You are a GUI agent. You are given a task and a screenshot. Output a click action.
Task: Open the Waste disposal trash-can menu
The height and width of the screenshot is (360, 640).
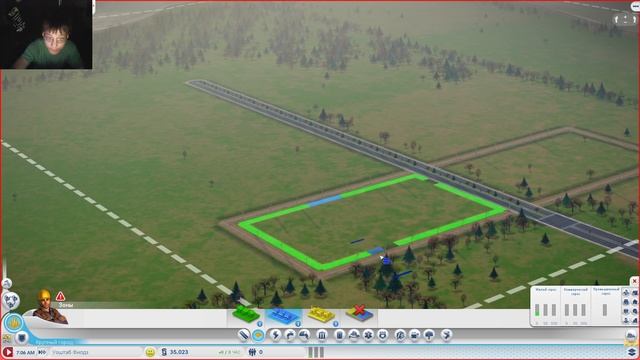click(x=340, y=335)
